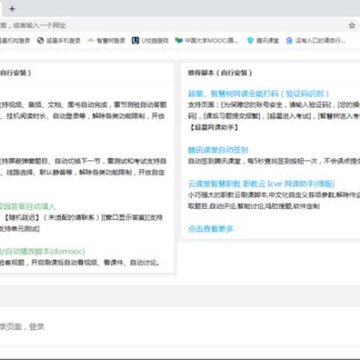The width and height of the screenshot is (360, 360).
Task: Open the 自动播放脚本(domooc) link
Action: pos(42,251)
